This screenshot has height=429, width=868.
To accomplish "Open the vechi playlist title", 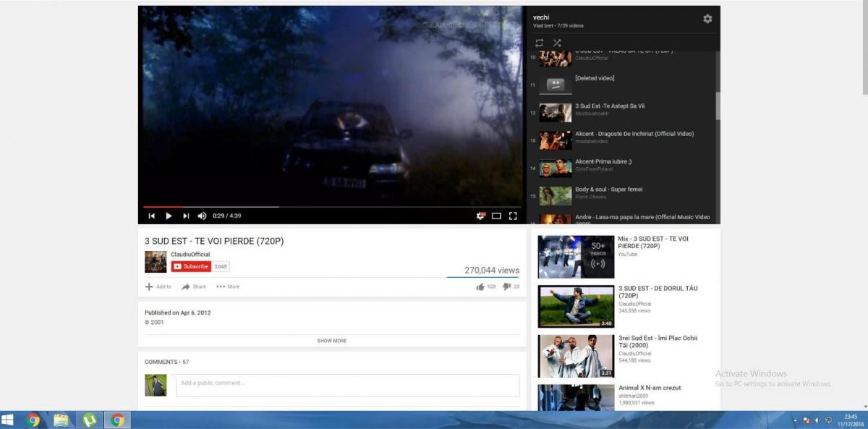I will pyautogui.click(x=541, y=17).
